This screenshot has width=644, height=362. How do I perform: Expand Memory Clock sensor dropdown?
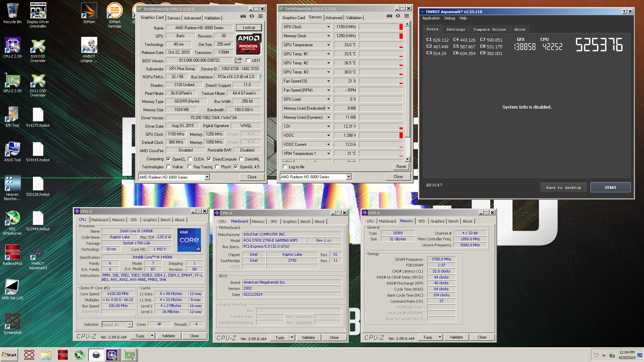328,36
